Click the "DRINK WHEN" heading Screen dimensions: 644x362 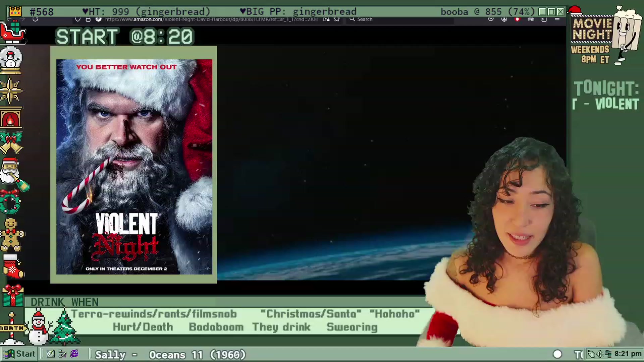point(65,302)
